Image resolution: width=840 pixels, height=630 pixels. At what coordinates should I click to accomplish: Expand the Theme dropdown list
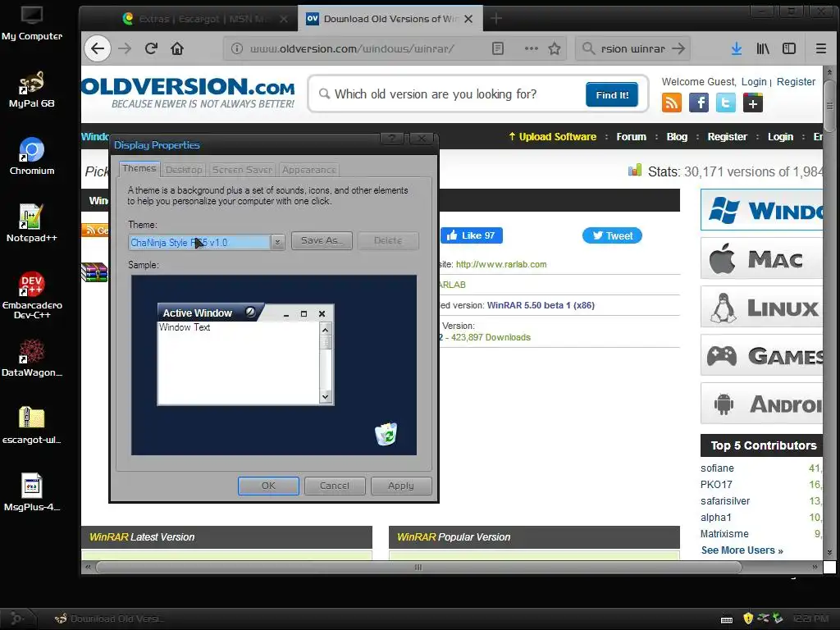[x=277, y=242]
